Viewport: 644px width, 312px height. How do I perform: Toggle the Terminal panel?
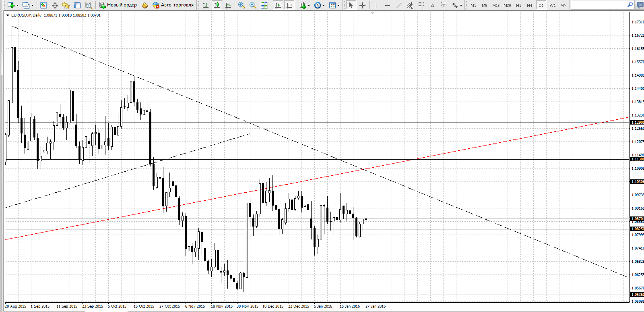pos(77,5)
